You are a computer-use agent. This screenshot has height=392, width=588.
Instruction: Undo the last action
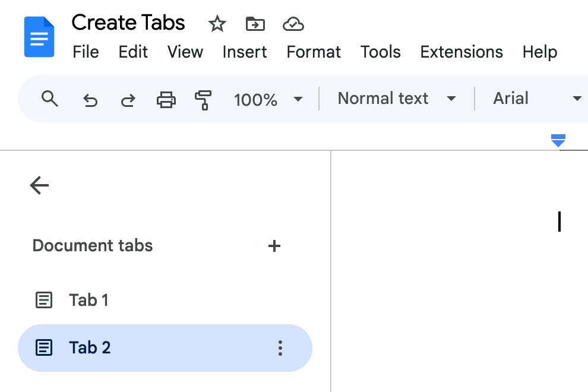click(90, 100)
